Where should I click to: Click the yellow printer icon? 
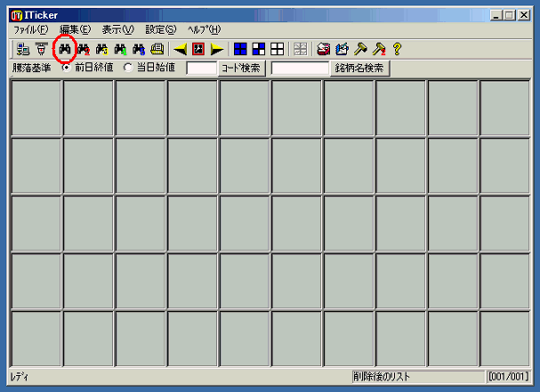[x=157, y=49]
